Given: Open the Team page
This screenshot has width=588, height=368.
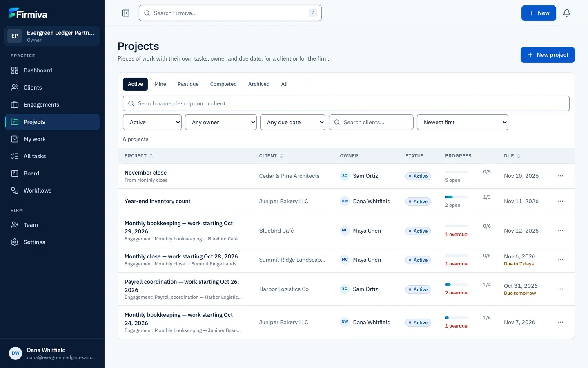Looking at the screenshot, I should [52, 225].
